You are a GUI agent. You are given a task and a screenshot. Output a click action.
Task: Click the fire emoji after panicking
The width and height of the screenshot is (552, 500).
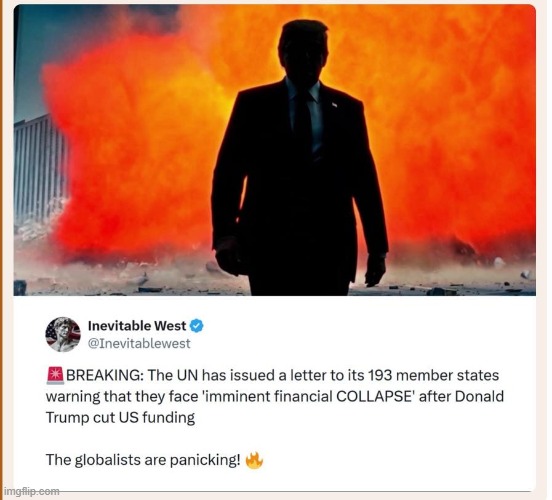(254, 460)
